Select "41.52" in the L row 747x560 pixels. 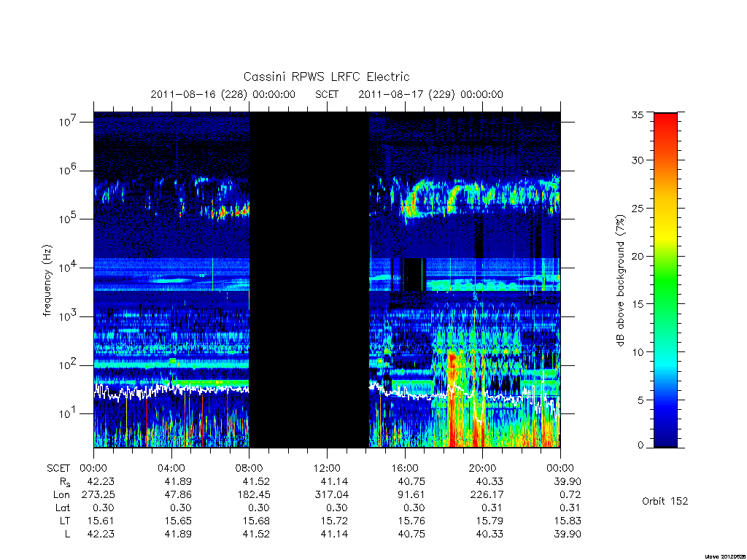coord(256,534)
